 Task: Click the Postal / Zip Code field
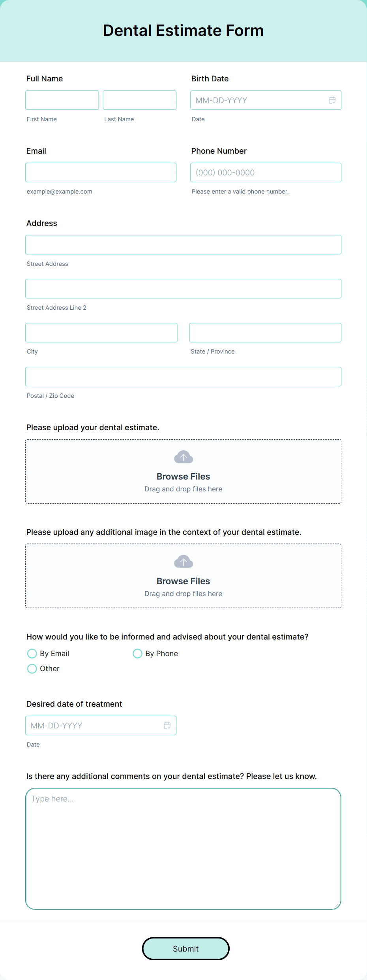tap(183, 376)
